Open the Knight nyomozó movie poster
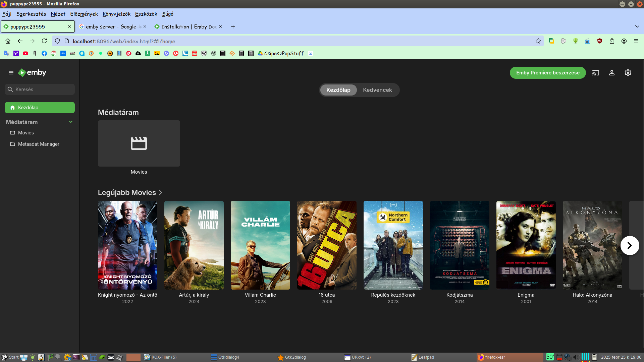 click(127, 245)
